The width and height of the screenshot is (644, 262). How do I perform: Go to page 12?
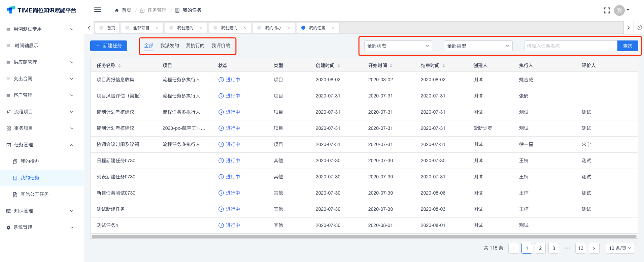[x=581, y=248]
